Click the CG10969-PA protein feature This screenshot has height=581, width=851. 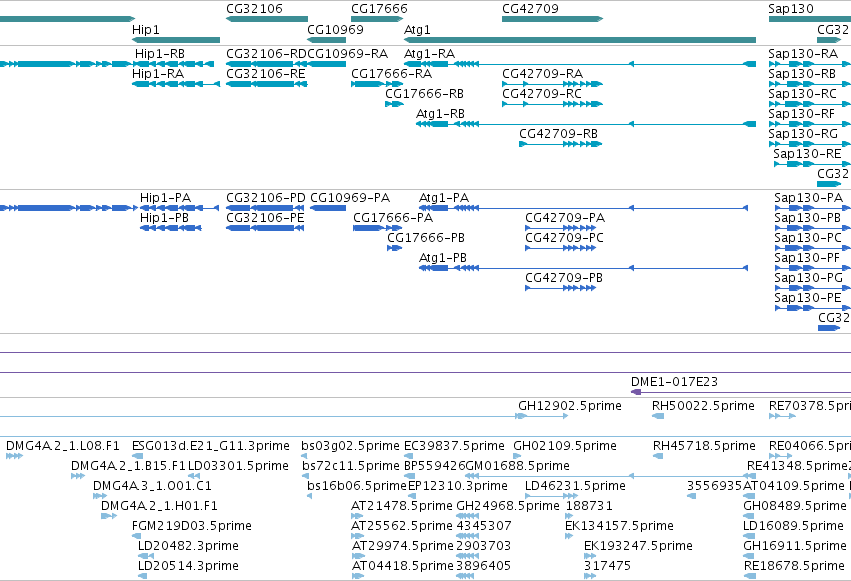328,208
